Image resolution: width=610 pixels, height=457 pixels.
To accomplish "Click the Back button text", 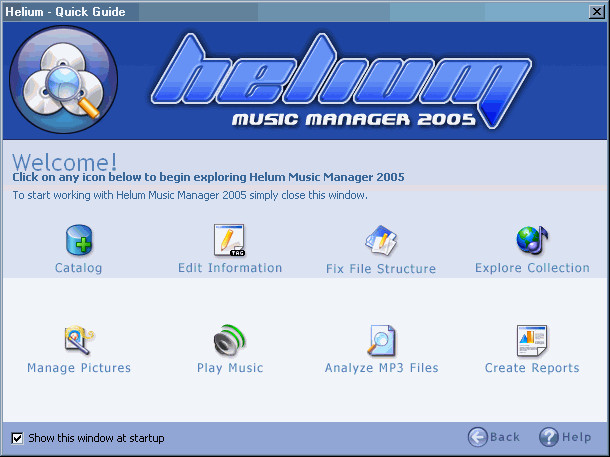I will tap(505, 437).
